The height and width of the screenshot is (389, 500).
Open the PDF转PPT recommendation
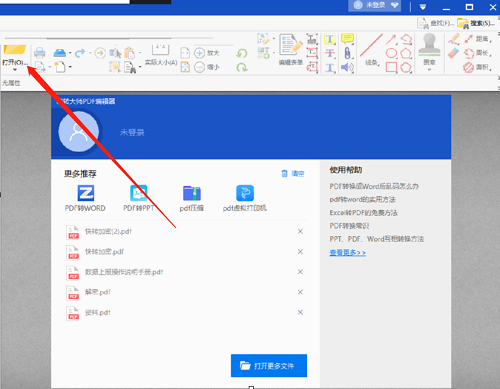[x=139, y=198]
